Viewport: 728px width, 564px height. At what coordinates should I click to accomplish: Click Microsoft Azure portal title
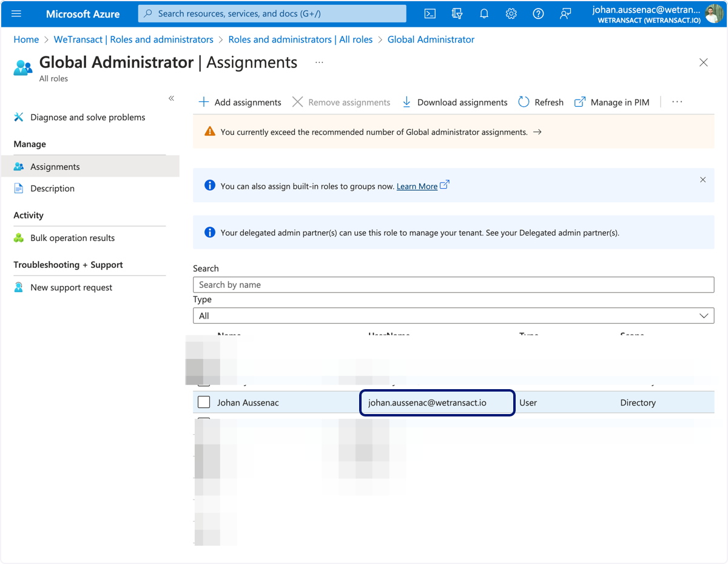click(83, 13)
